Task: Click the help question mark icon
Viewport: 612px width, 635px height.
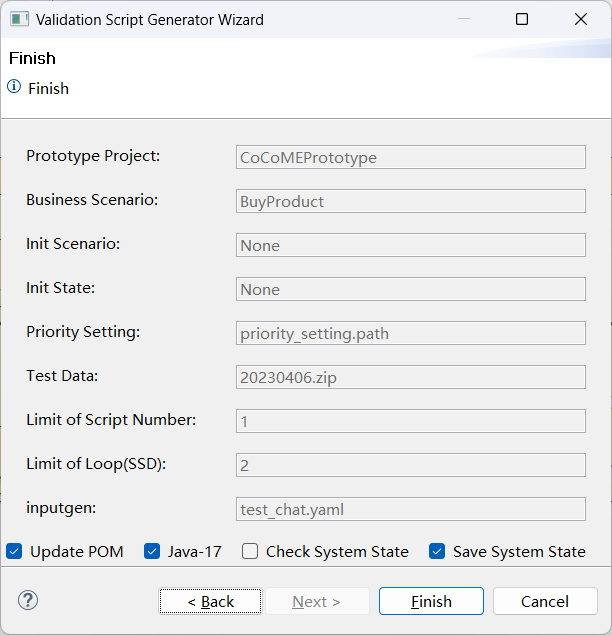Action: [x=28, y=600]
